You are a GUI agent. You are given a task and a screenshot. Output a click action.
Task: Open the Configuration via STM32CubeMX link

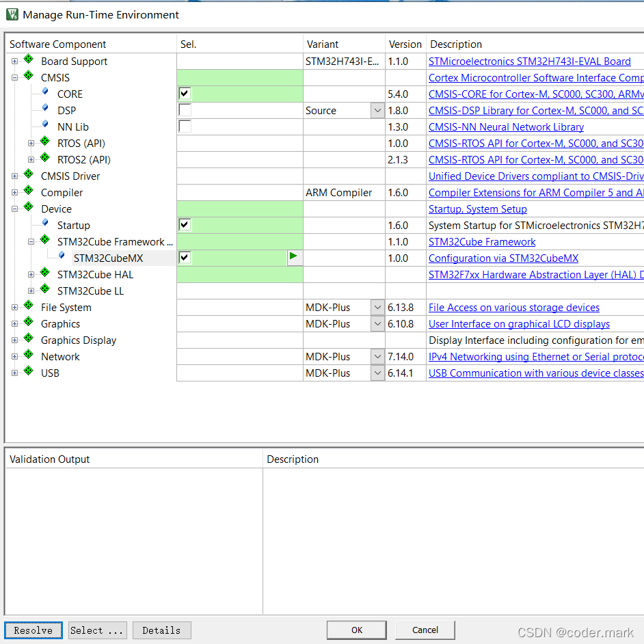point(503,258)
